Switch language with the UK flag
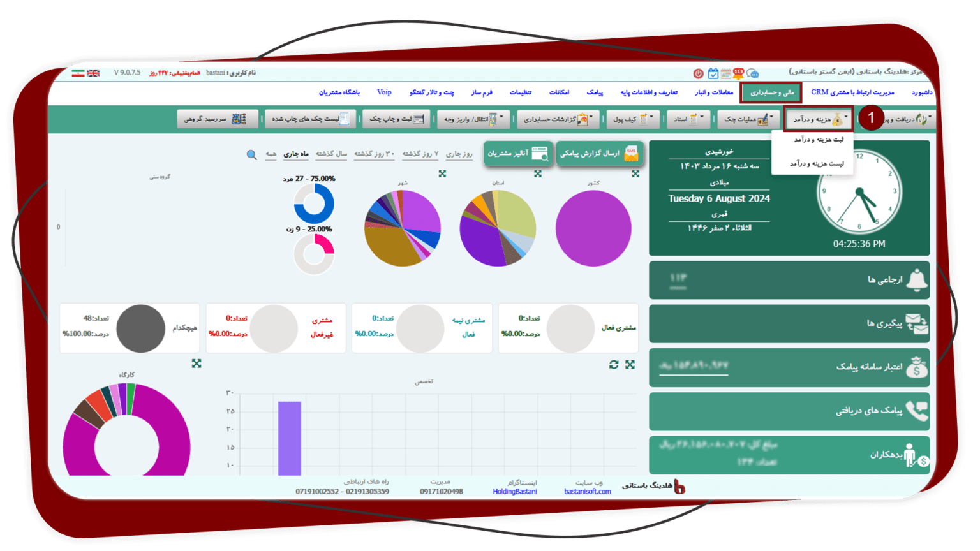The image size is (980, 551). pyautogui.click(x=93, y=73)
